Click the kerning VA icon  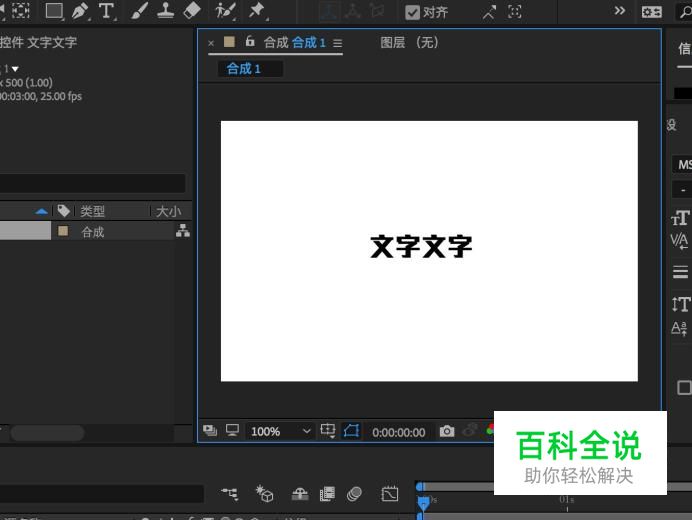(679, 241)
